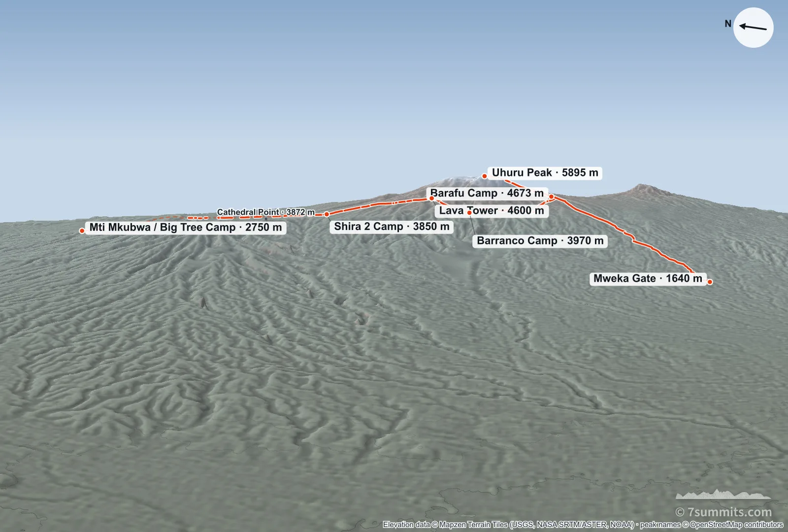Click the north compass indicator
Screen dimensions: 788x532
(753, 28)
